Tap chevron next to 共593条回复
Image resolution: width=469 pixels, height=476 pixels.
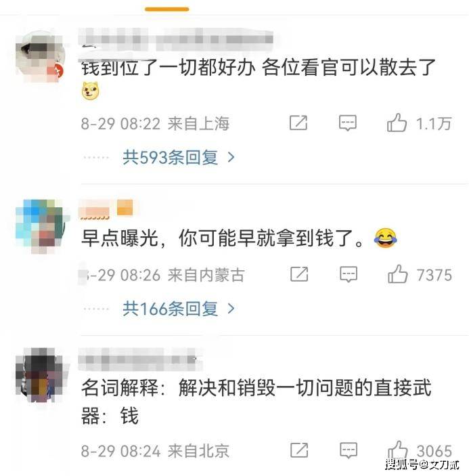pyautogui.click(x=231, y=157)
